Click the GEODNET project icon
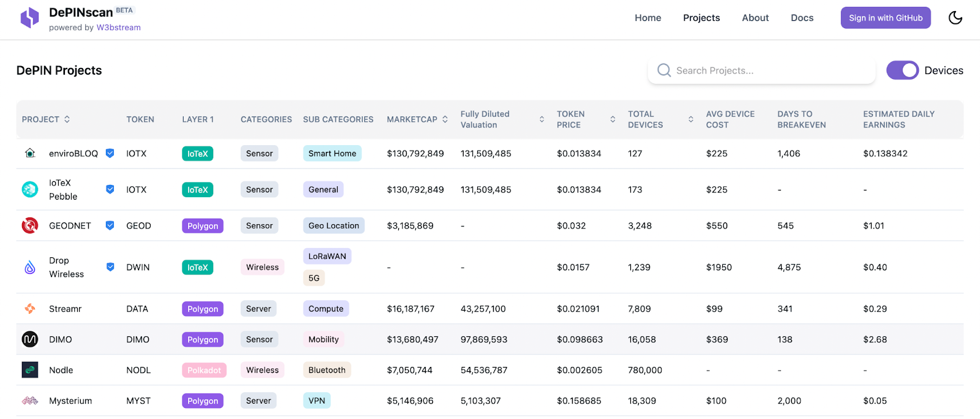 30,225
